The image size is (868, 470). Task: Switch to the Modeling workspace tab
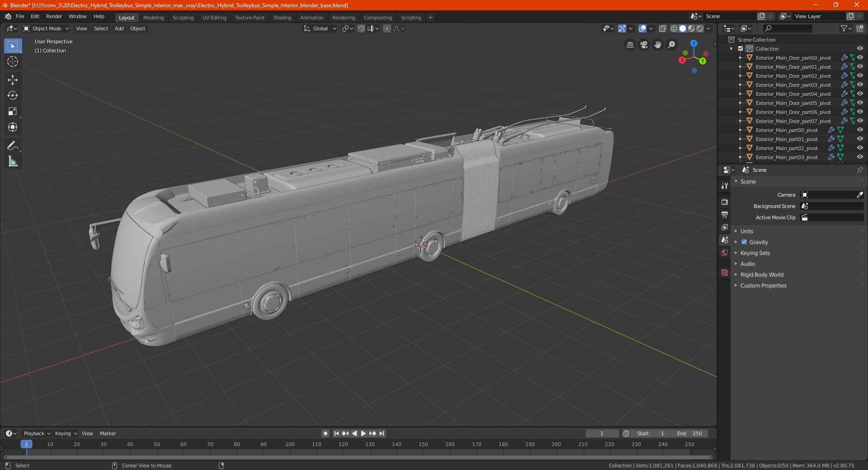(x=153, y=18)
